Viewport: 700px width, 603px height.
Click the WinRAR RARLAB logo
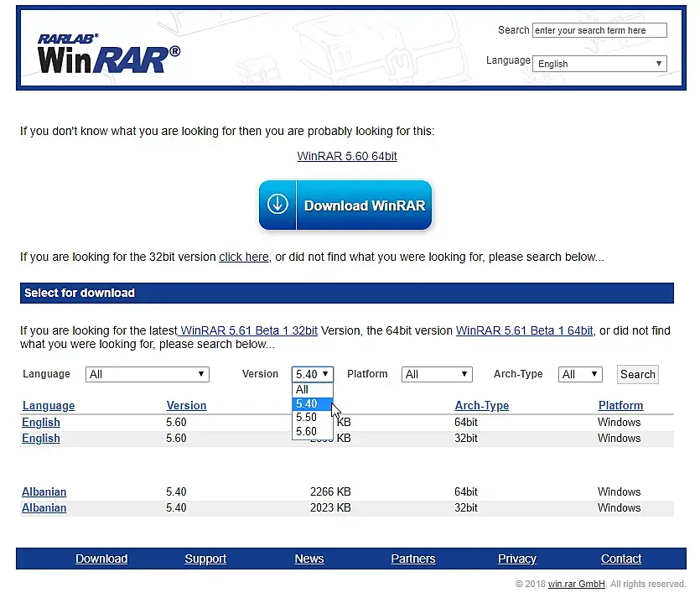[109, 54]
